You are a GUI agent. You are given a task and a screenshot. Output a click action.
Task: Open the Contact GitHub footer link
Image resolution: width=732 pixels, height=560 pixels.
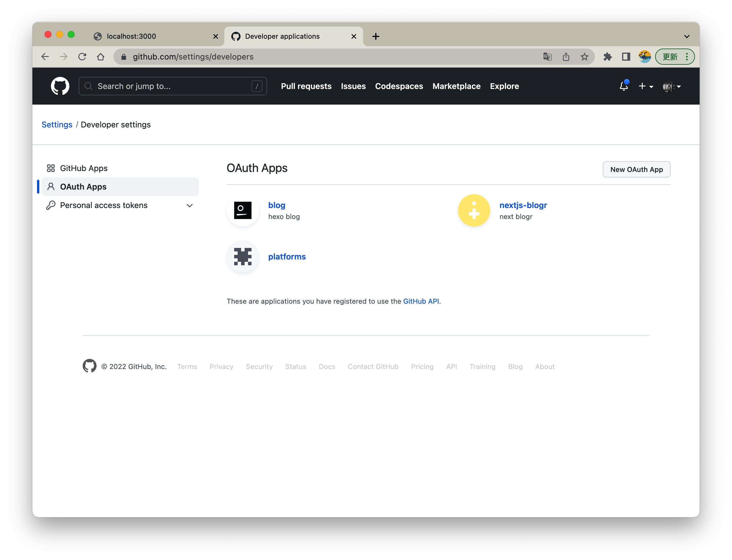[x=373, y=366]
